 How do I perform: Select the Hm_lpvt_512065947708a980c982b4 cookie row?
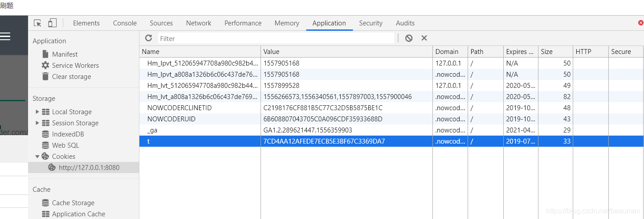[x=391, y=63]
